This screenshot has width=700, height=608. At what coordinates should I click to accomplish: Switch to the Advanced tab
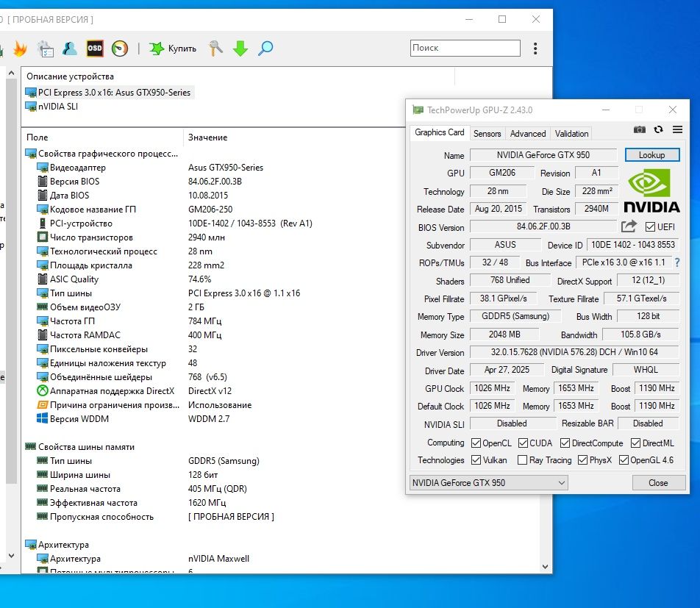tap(528, 134)
